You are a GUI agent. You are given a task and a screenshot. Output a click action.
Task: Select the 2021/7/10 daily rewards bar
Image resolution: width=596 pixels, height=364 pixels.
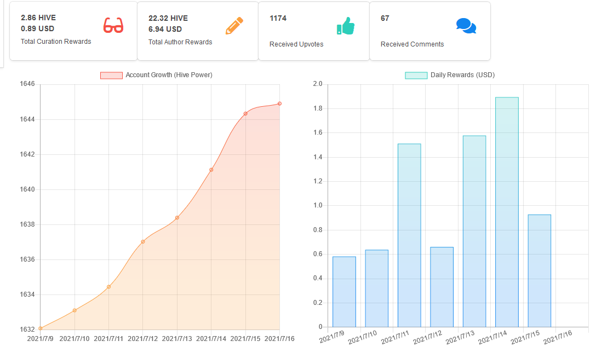click(377, 288)
